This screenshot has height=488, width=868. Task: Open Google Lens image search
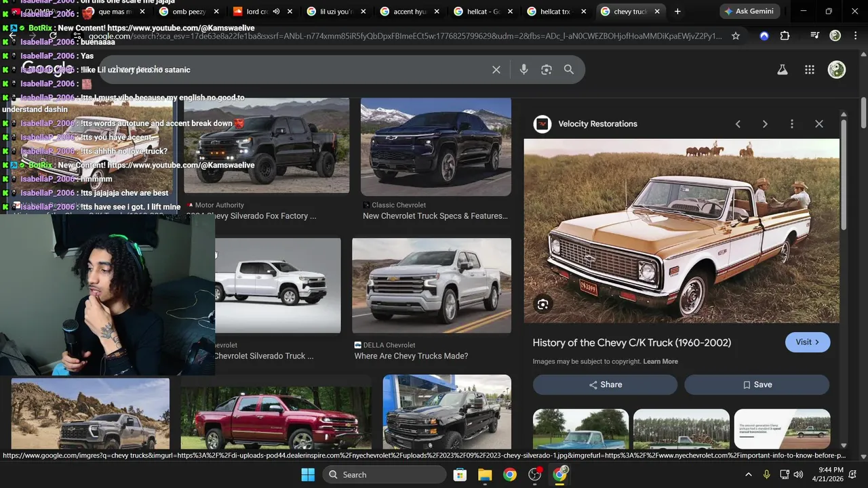[547, 70]
